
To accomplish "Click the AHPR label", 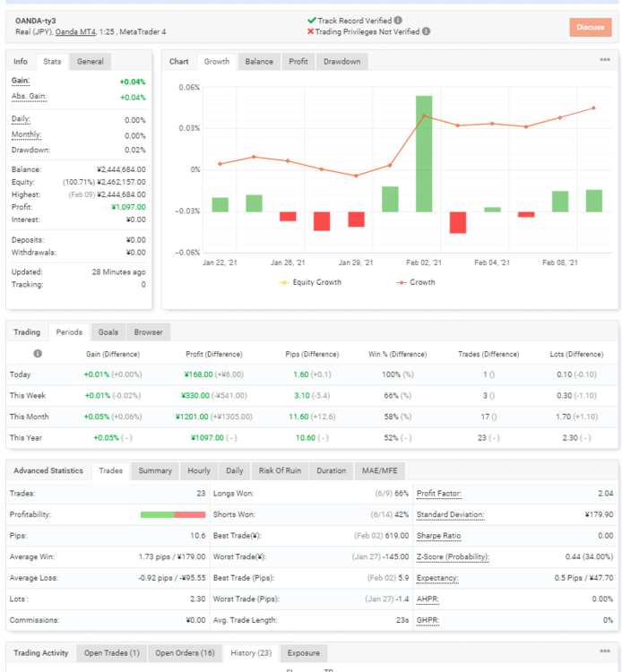I will (428, 599).
